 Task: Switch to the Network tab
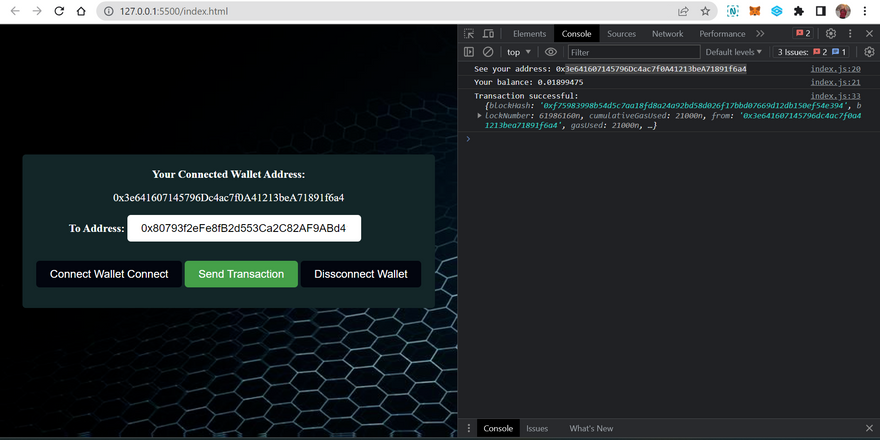pyautogui.click(x=667, y=33)
